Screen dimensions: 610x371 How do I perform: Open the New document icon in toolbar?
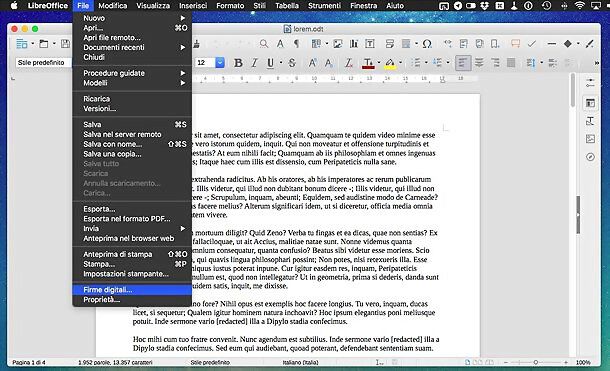tap(22, 44)
